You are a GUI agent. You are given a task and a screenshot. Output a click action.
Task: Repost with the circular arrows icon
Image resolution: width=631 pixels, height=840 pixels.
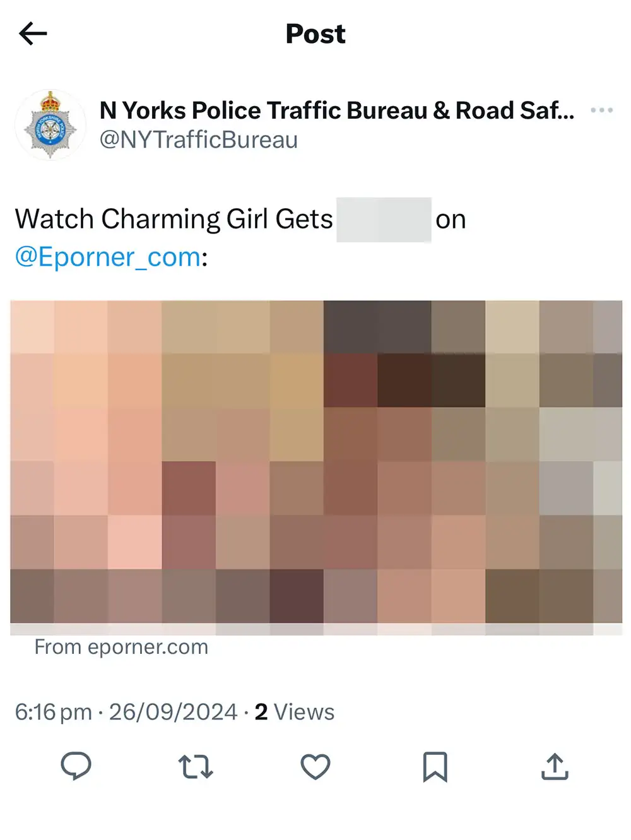click(196, 767)
